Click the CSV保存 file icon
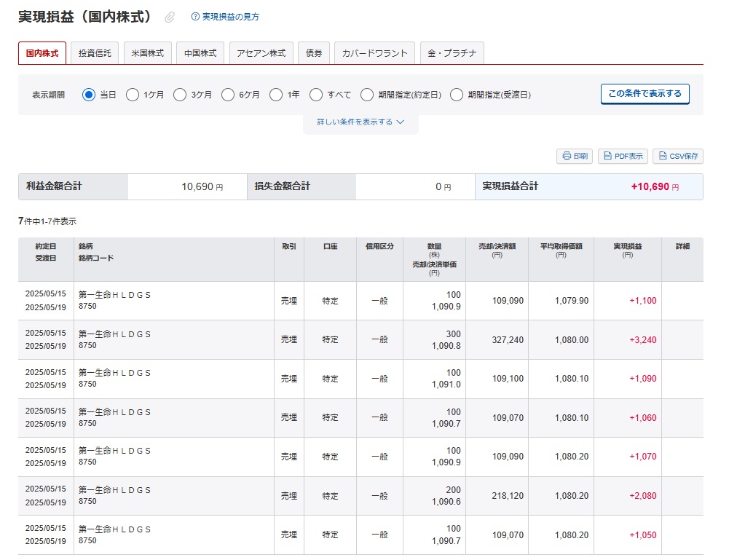The height and width of the screenshot is (560, 737). [x=662, y=156]
